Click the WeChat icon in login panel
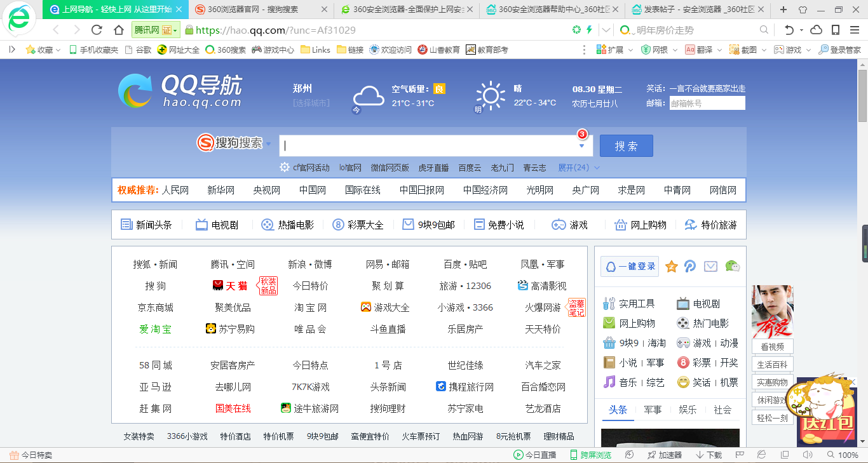This screenshot has width=868, height=463. [733, 267]
